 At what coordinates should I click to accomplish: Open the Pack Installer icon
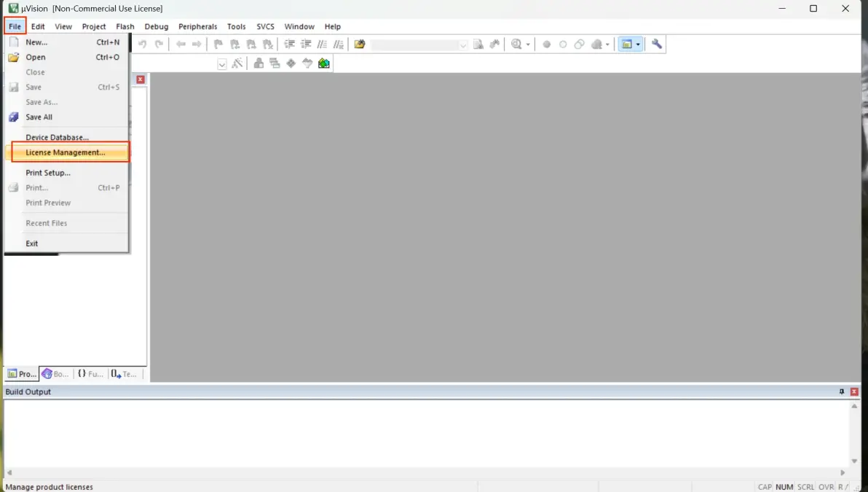click(x=324, y=63)
